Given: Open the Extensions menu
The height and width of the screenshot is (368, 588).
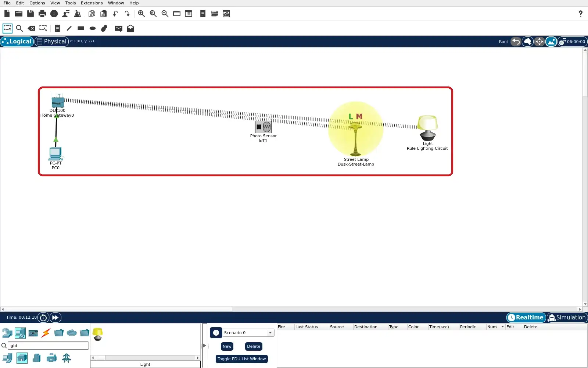Looking at the screenshot, I should 92,3.
